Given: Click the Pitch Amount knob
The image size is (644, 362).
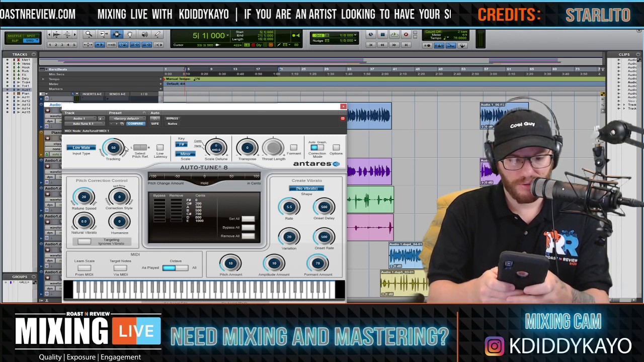Looking at the screenshot, I should pos(230,263).
